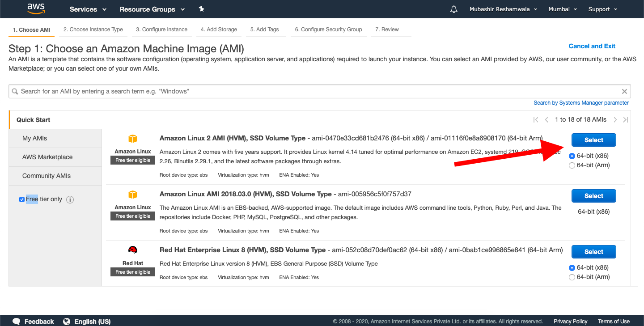The image size is (644, 326).
Task: Open Search by Systems Manager parameter link
Action: click(x=581, y=103)
